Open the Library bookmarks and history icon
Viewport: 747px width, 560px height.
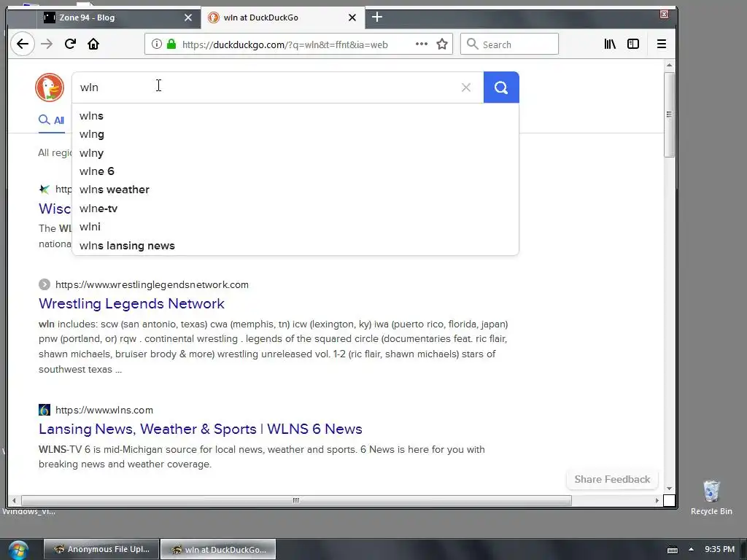pyautogui.click(x=610, y=44)
